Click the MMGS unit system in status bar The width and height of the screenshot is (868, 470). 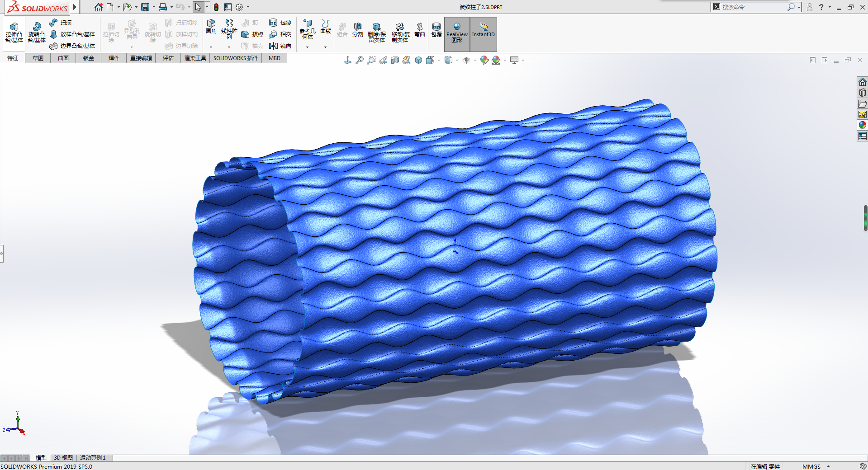point(811,466)
